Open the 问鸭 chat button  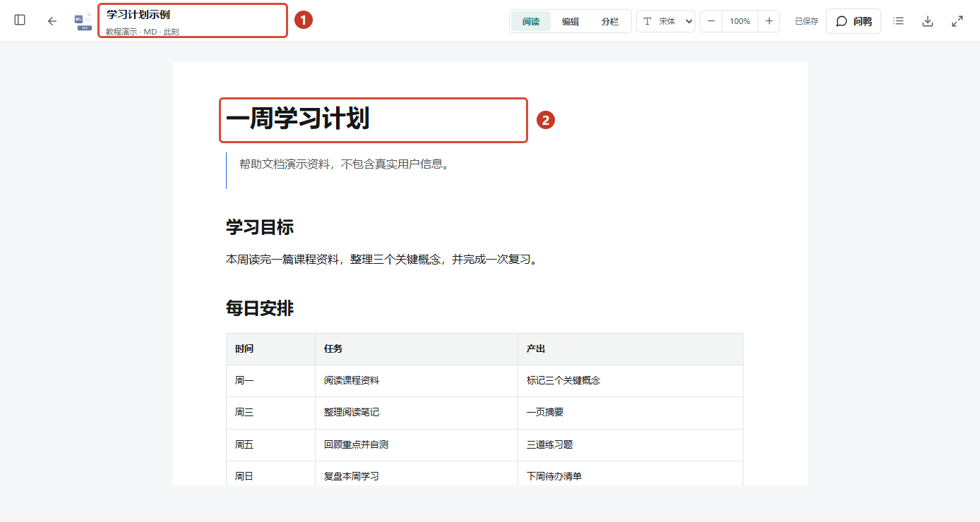(x=854, y=21)
